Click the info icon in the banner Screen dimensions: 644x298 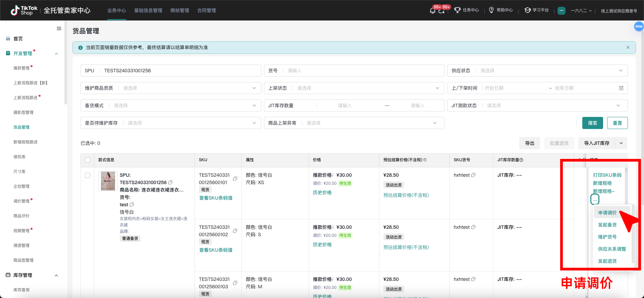80,48
